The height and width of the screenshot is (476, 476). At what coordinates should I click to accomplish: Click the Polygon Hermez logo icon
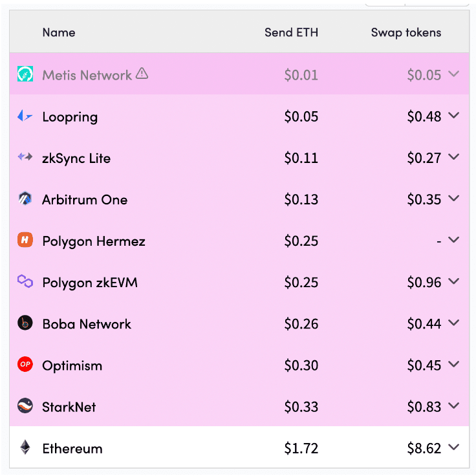pyautogui.click(x=25, y=241)
